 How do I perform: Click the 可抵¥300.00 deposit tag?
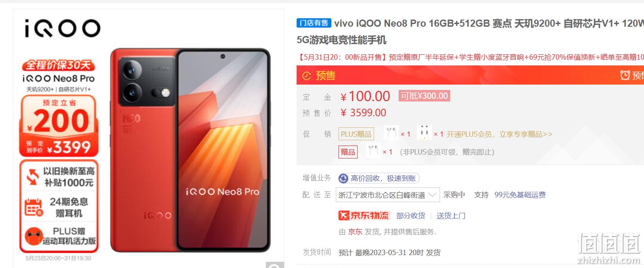(424, 96)
